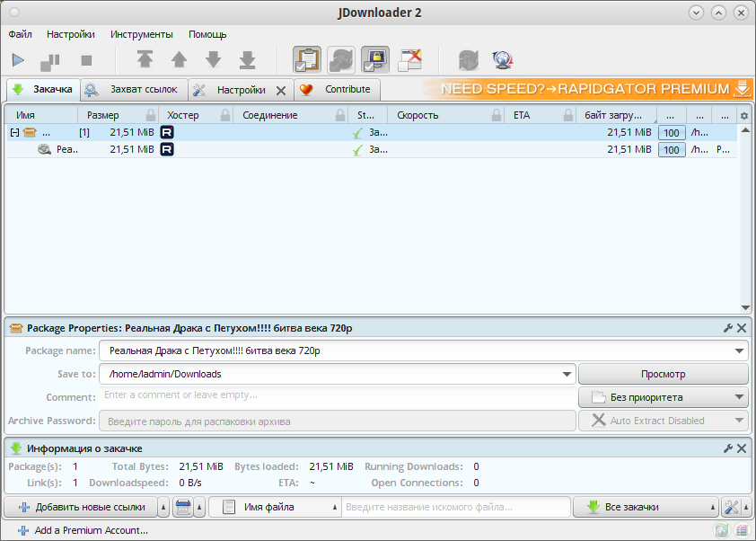Click file row progress bar 100

[x=671, y=150]
